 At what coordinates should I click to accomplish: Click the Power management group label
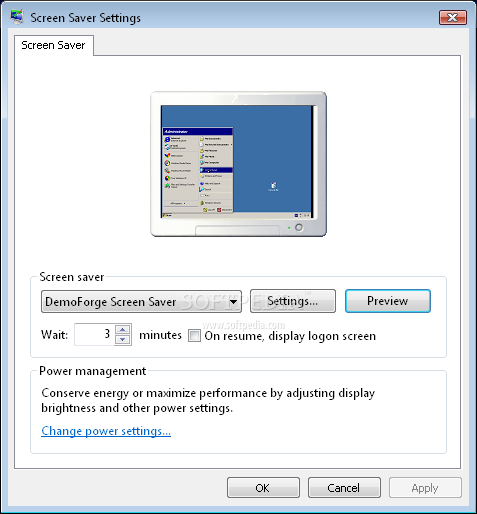point(92,371)
